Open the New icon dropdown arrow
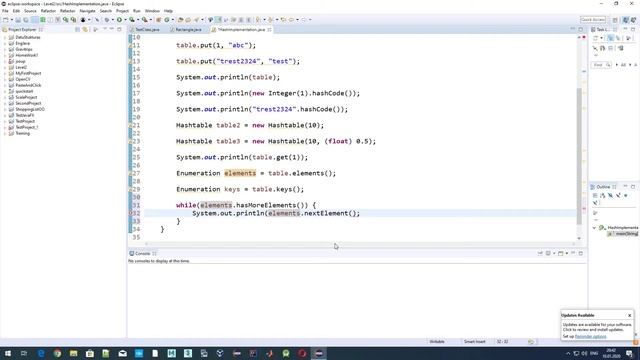This screenshot has height=360, width=640. pyautogui.click(x=11, y=20)
